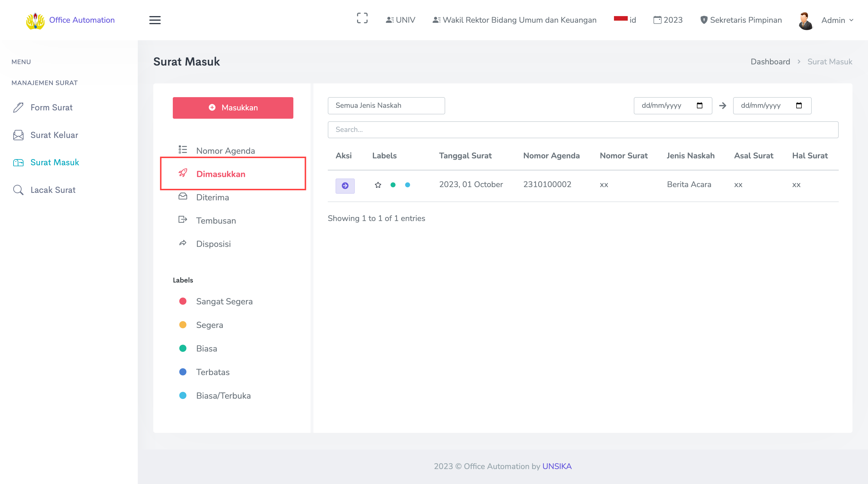Go to Surat Keluar in sidebar

(54, 135)
